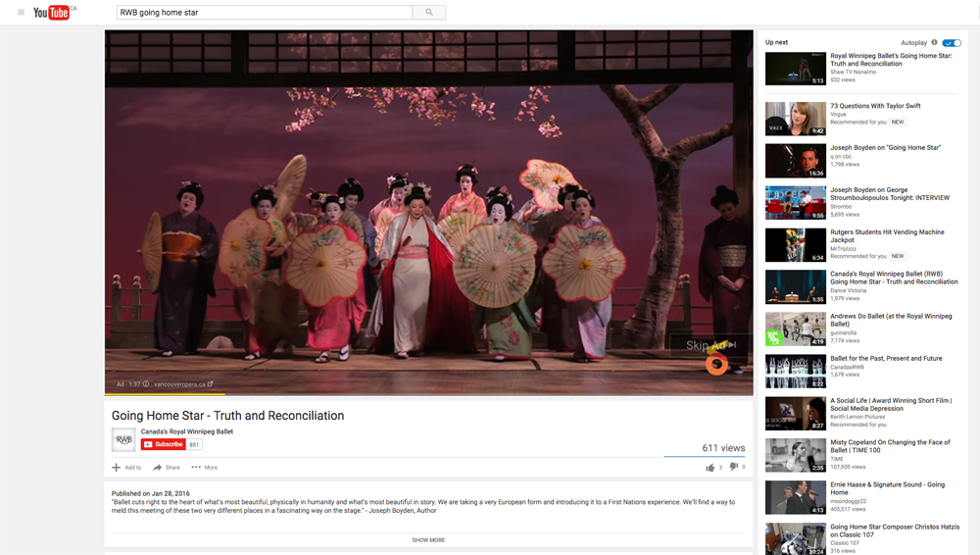980x555 pixels.
Task: Click the vending machine jackpot thumbnail
Action: click(x=796, y=244)
